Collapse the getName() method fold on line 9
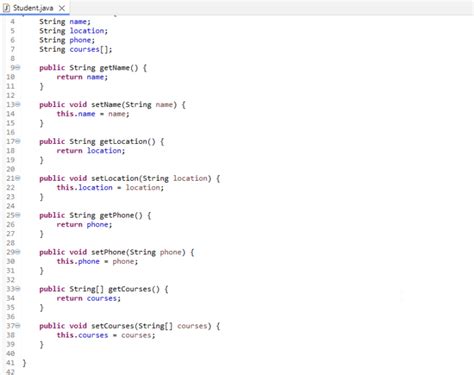Screen dimensions: 474x375 coord(18,68)
